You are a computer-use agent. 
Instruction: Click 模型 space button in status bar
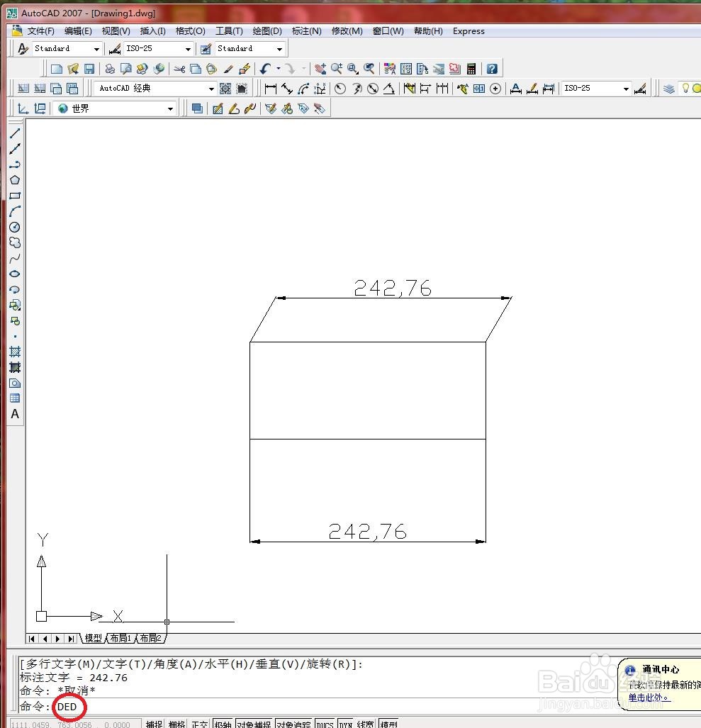(x=388, y=724)
